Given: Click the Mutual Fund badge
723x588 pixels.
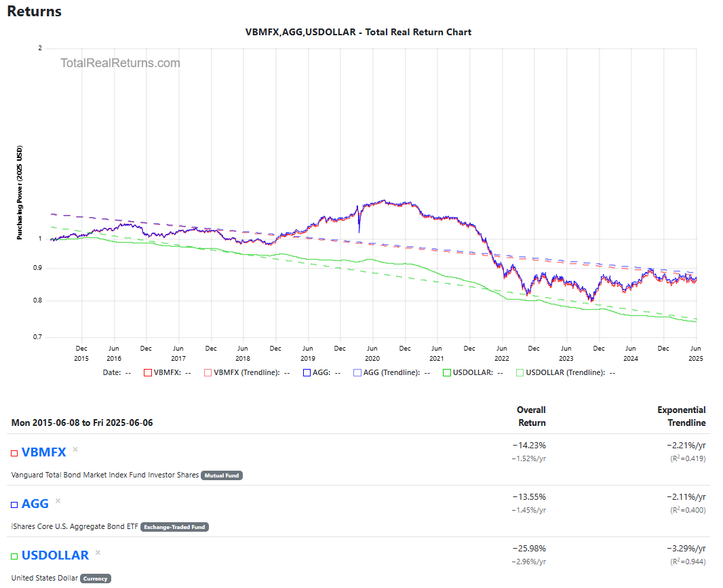Looking at the screenshot, I should [x=222, y=475].
